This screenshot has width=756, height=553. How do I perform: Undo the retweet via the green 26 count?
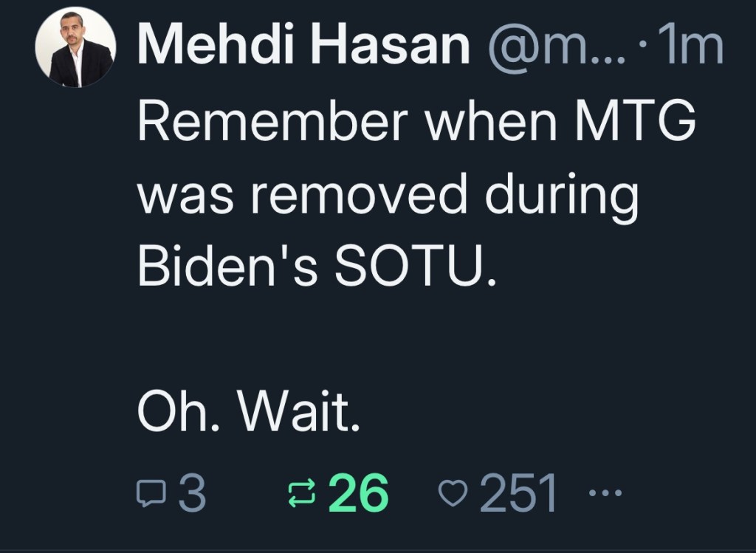click(358, 492)
